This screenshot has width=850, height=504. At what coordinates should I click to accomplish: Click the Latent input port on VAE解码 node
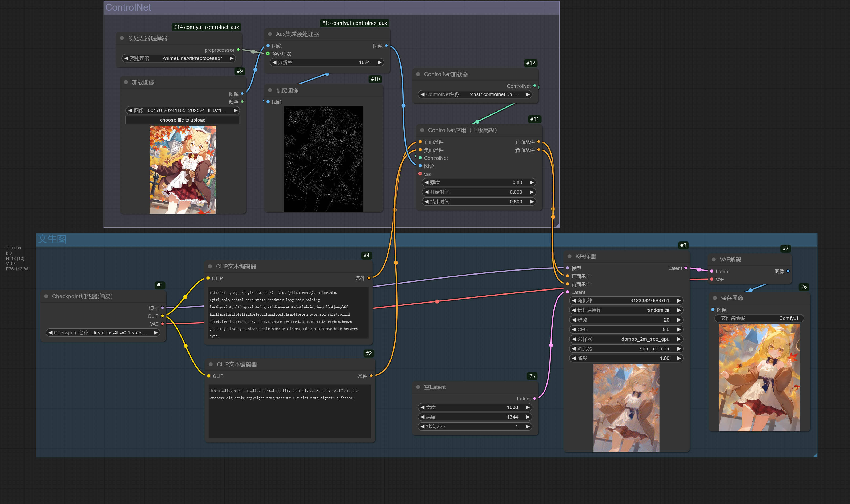tap(711, 271)
